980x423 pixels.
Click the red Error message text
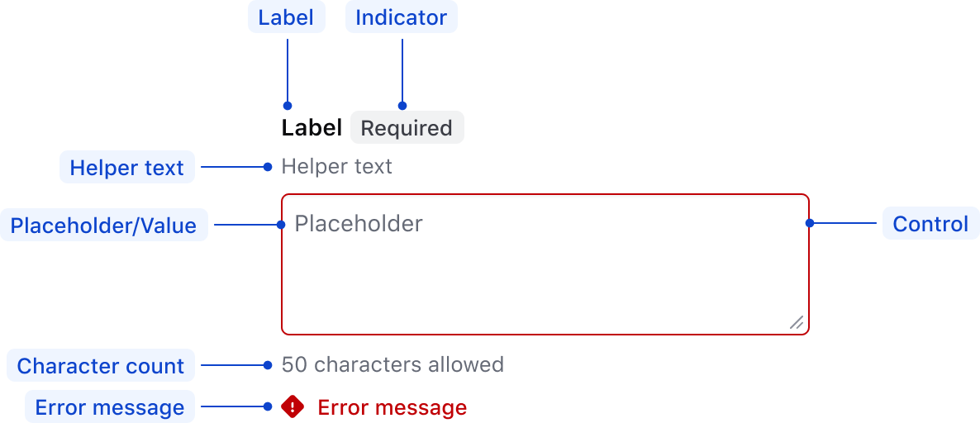point(392,407)
